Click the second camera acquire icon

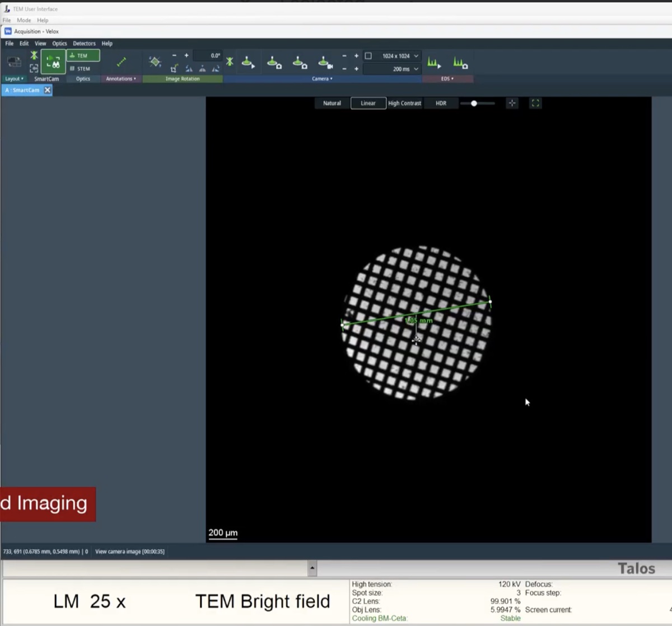click(x=274, y=62)
